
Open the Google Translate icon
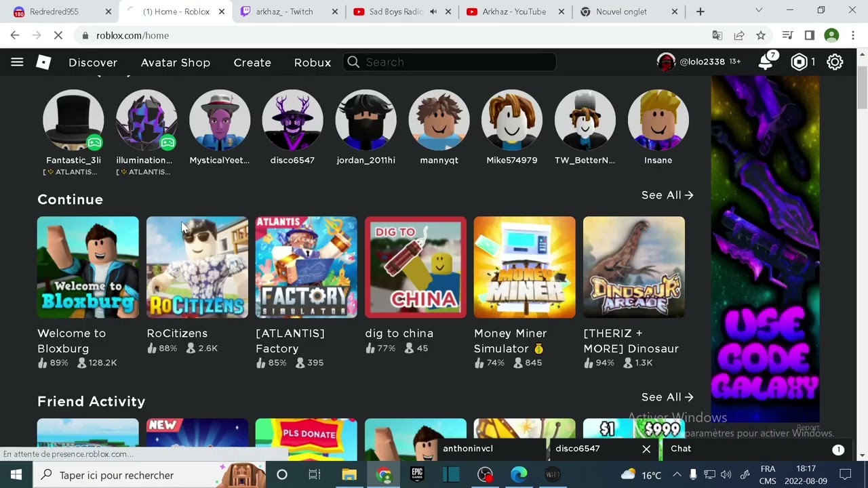tap(717, 35)
